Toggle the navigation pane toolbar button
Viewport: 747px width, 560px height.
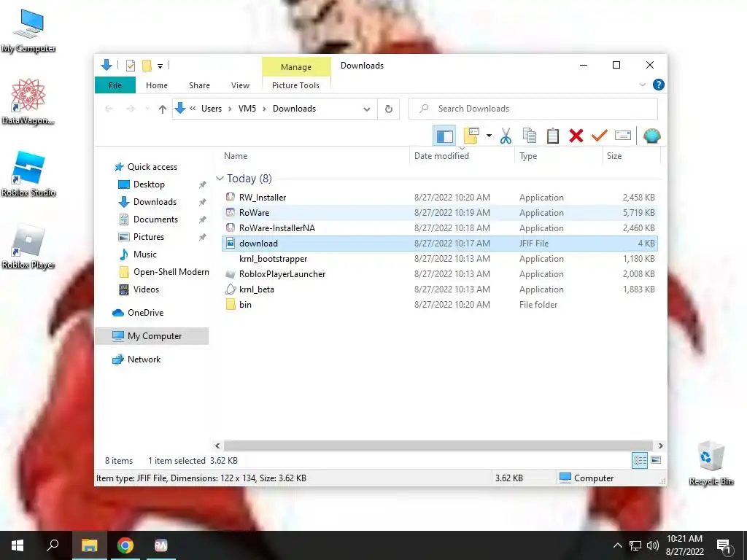(444, 136)
